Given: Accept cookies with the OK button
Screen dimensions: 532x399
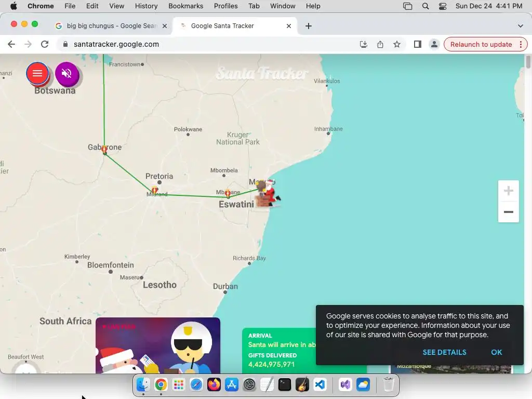Looking at the screenshot, I should (x=496, y=352).
